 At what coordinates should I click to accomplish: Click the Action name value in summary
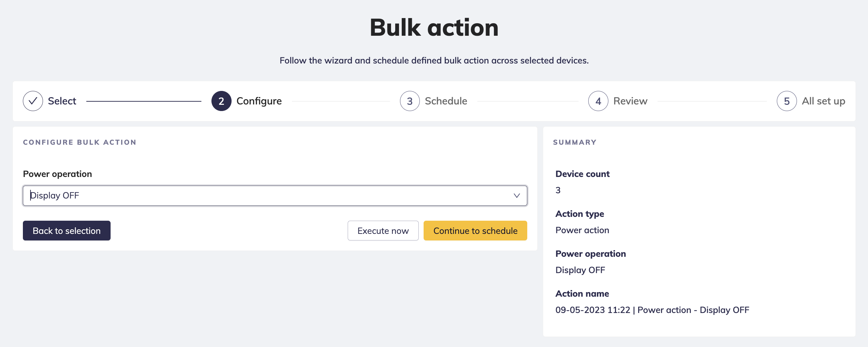652,310
